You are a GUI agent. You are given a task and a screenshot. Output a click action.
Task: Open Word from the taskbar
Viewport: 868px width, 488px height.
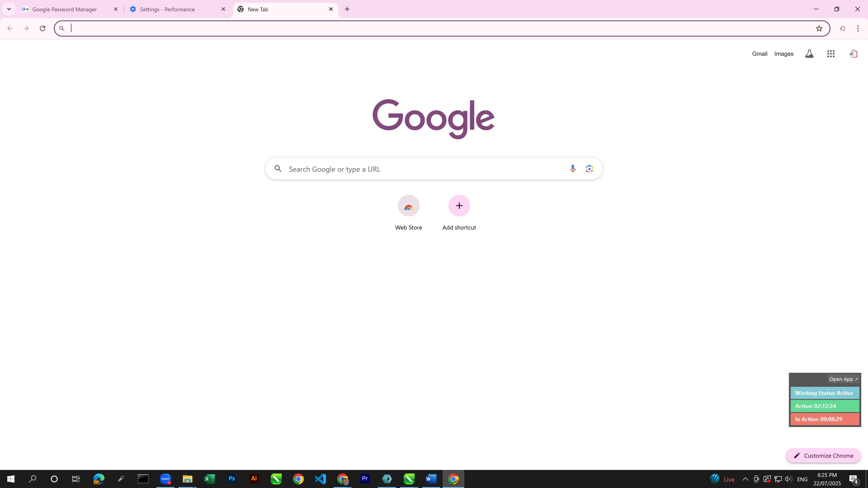pos(431,479)
